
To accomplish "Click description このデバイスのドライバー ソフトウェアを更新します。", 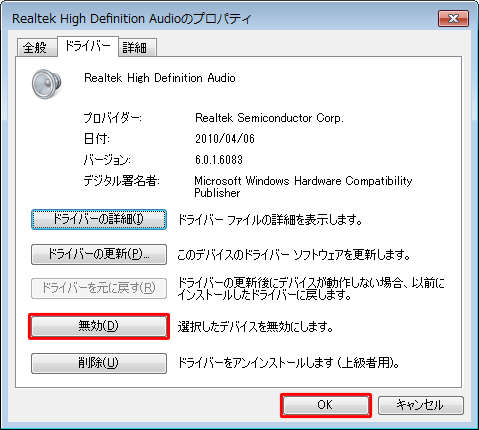I will pyautogui.click(x=294, y=255).
